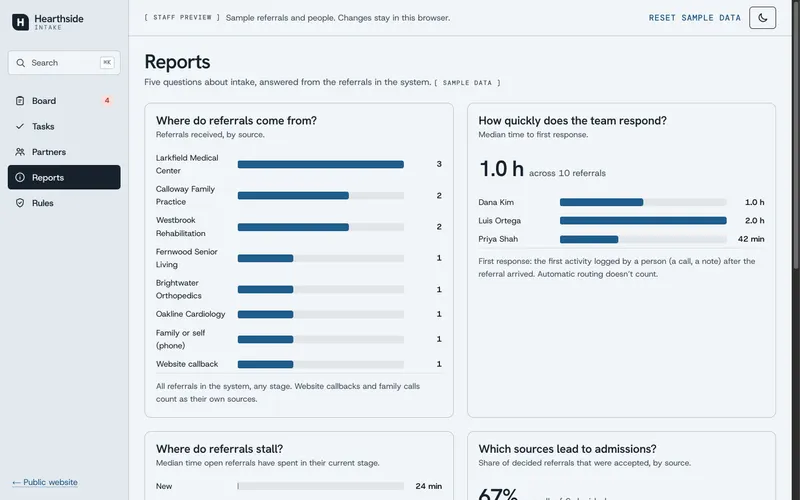Click "Which sources lead to admissions?" heading

[567, 449]
